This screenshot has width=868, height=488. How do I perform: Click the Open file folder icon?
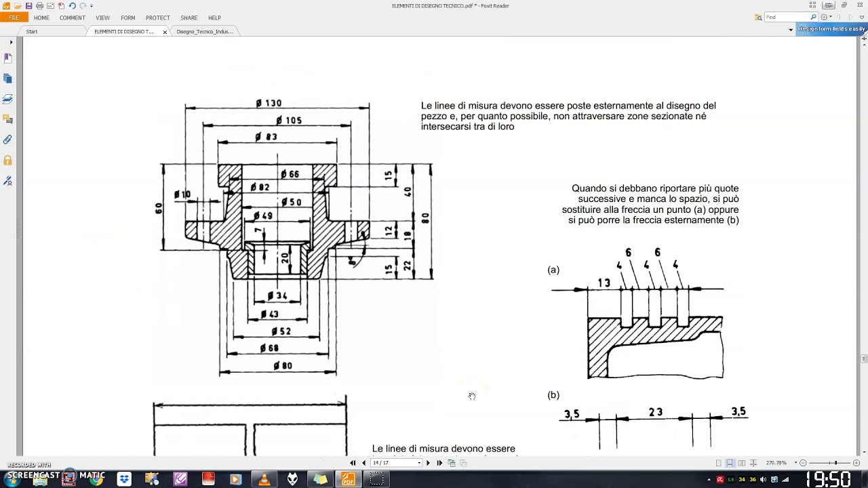click(x=18, y=5)
